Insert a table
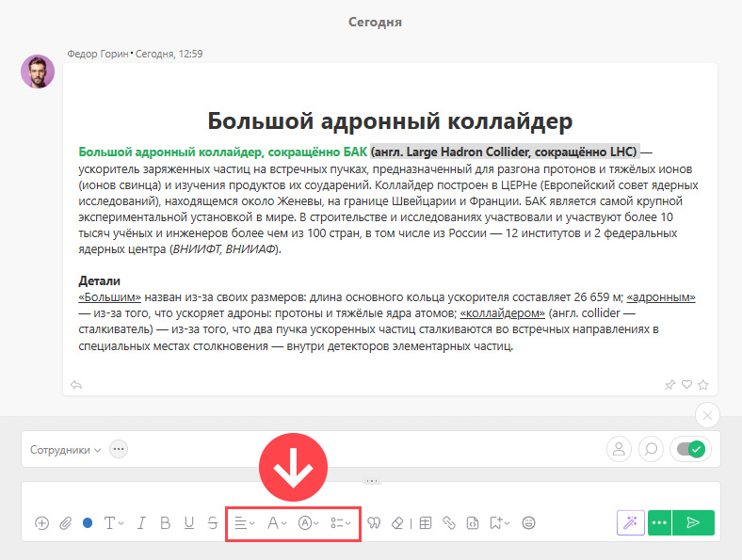This screenshot has width=742, height=560. coord(426,523)
